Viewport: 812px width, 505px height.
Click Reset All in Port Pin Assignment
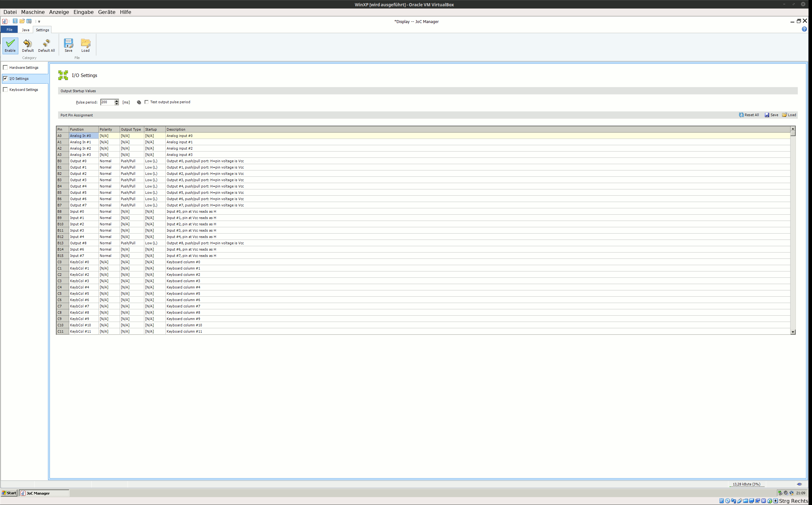[x=749, y=115]
